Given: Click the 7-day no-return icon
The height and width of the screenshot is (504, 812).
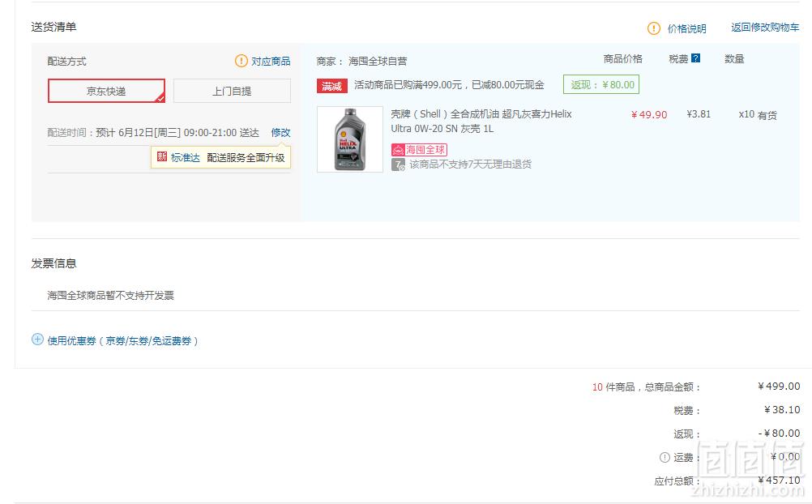Looking at the screenshot, I should tap(398, 165).
